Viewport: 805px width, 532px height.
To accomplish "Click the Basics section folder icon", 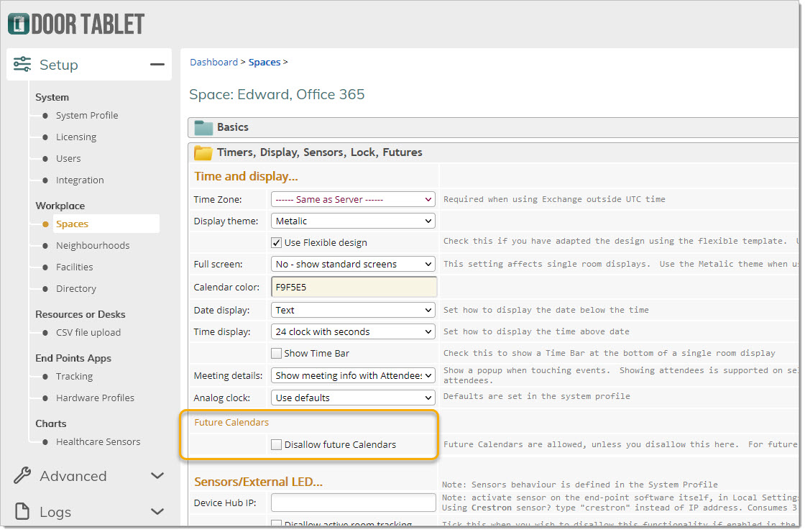I will click(x=204, y=128).
